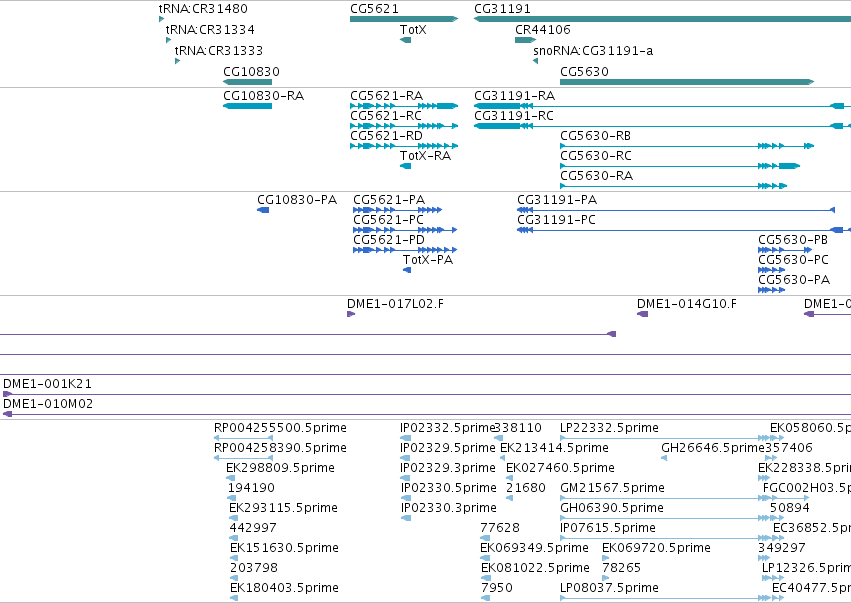The width and height of the screenshot is (851, 603).
Task: Click GH06390.5prime EST label
Action: (x=612, y=508)
